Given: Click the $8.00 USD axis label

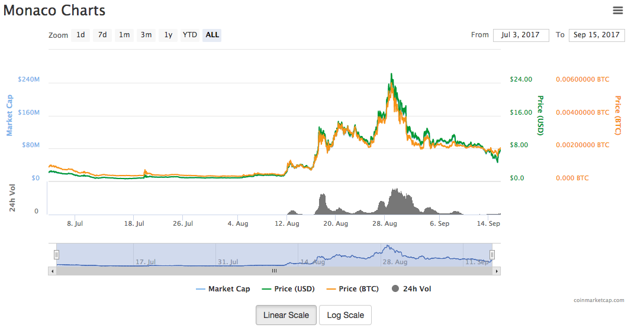Looking at the screenshot, I should tap(519, 145).
